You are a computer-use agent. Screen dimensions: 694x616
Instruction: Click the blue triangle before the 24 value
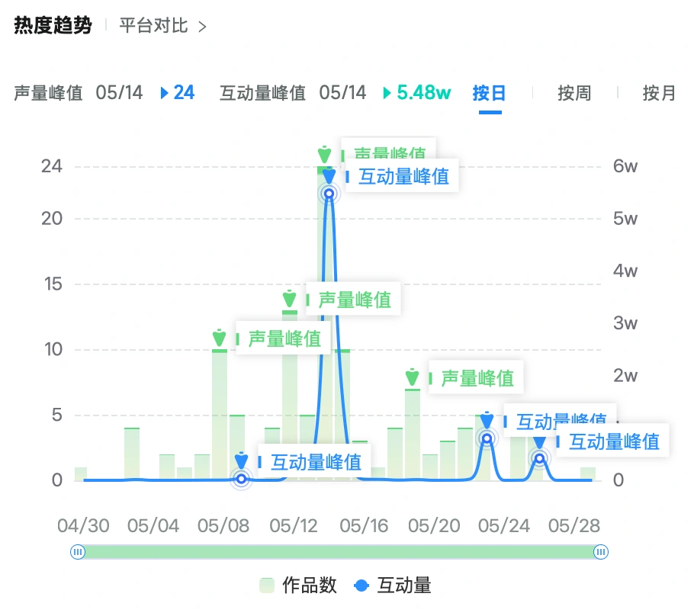coord(164,93)
